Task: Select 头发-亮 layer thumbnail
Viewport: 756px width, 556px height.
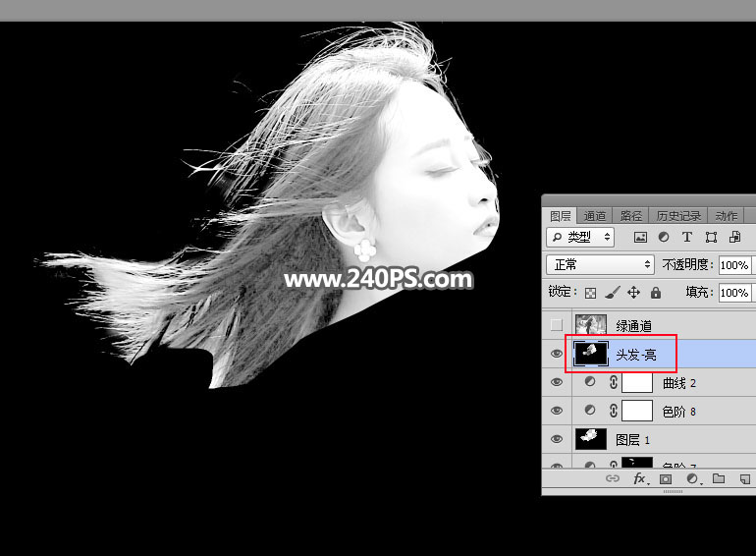Action: point(591,354)
